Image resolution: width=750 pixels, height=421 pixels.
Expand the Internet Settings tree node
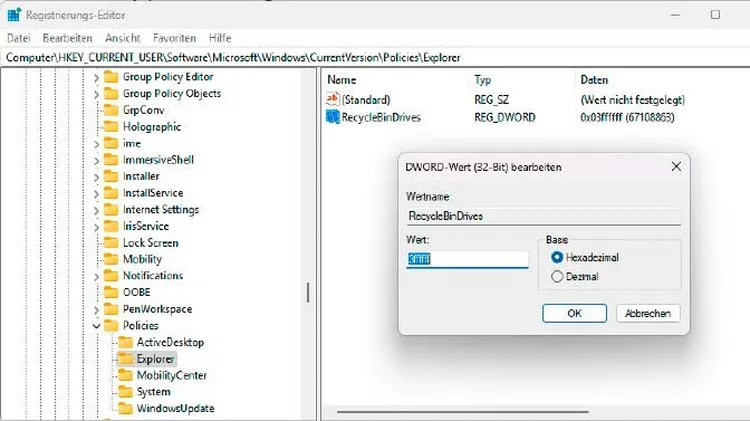tap(97, 210)
